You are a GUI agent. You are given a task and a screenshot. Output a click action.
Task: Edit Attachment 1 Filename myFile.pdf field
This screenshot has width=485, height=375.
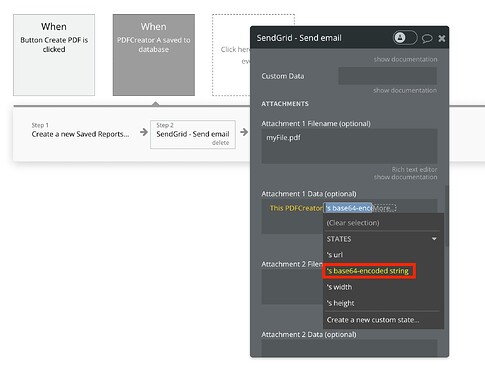(349, 146)
